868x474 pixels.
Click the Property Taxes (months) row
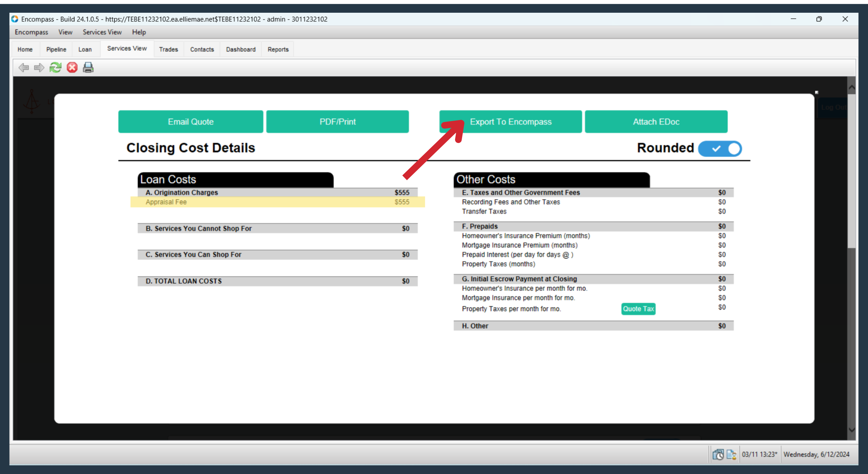tap(593, 264)
